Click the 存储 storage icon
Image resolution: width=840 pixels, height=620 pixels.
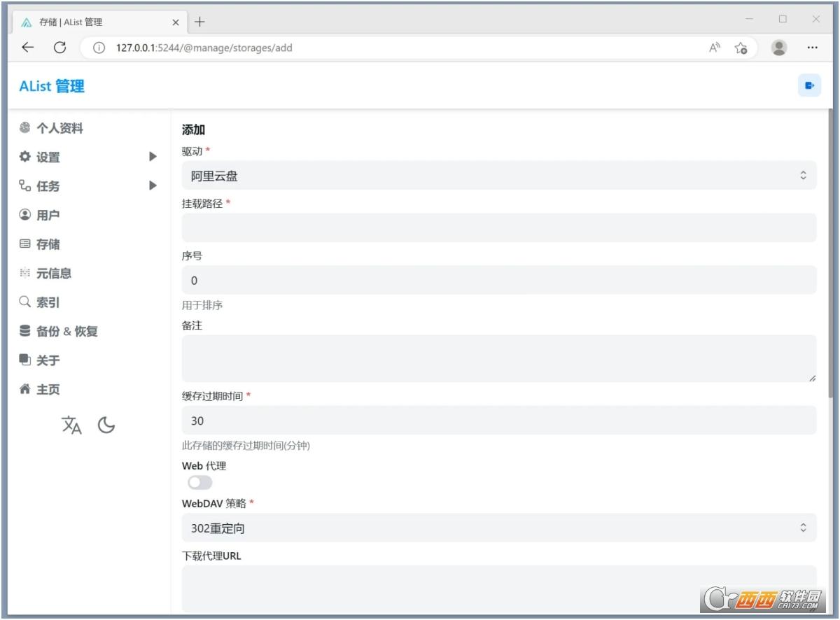pos(25,244)
